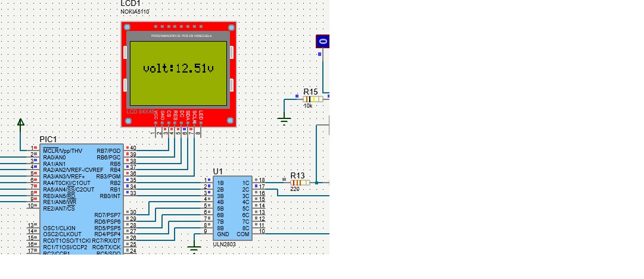Click the RA0/AN0 pin label
644x279 pixels.
55,157
